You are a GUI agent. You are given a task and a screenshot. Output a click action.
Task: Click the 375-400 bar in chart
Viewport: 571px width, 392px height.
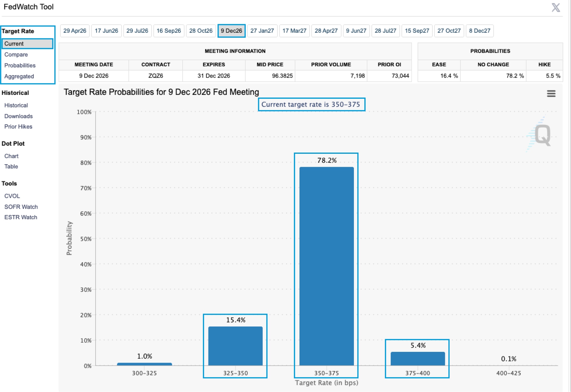coord(418,359)
